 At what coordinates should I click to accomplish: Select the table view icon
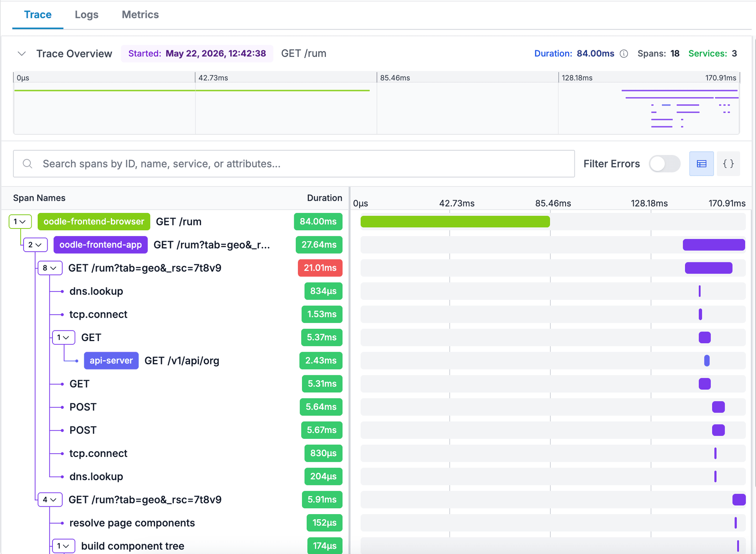tap(701, 164)
